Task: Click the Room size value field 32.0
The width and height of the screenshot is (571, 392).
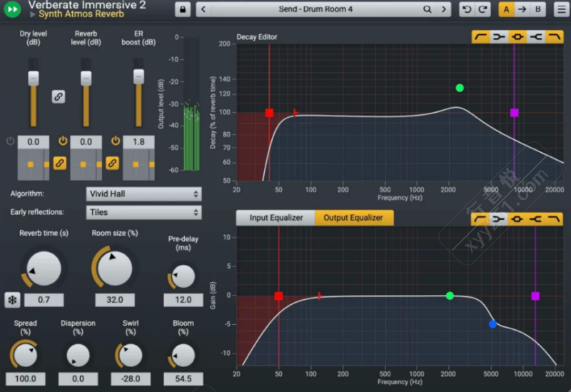Action: click(115, 300)
